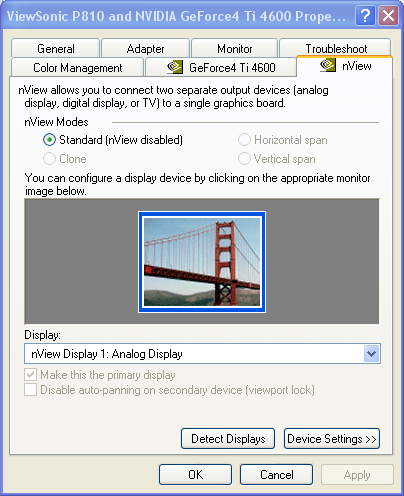The width and height of the screenshot is (404, 496).
Task: Go to the Monitor tab
Action: pos(234,48)
